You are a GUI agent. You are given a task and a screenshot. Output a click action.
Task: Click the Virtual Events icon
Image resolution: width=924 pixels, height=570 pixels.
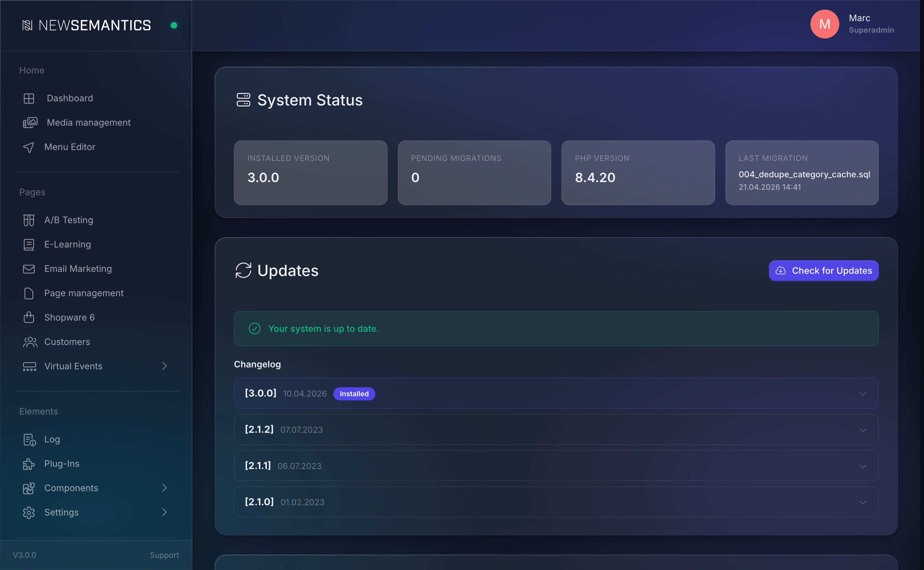click(30, 366)
